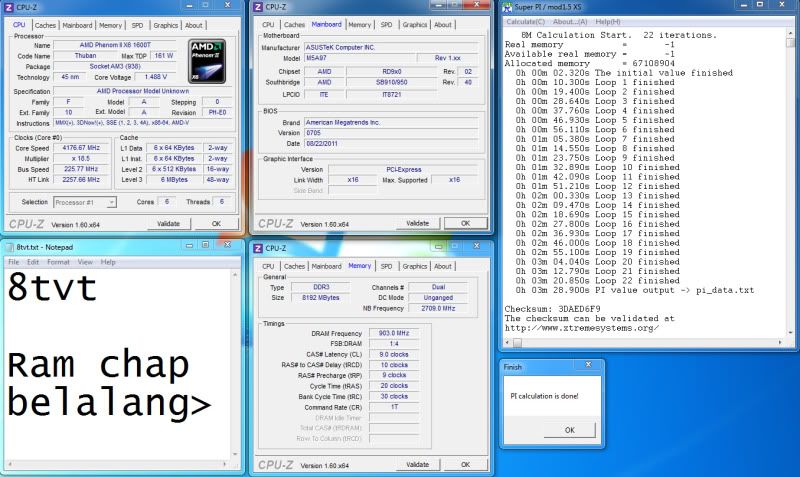Click the CPU-Z icon in the Memory window title bar
Screen dimensions: 800x477
coord(258,248)
